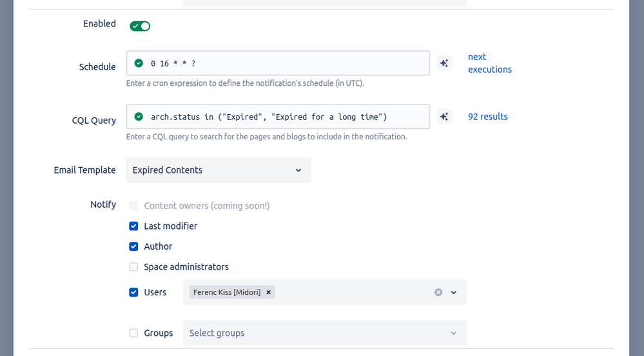644x356 pixels.
Task: Click green validation check in CQL Query field
Action: tap(139, 117)
